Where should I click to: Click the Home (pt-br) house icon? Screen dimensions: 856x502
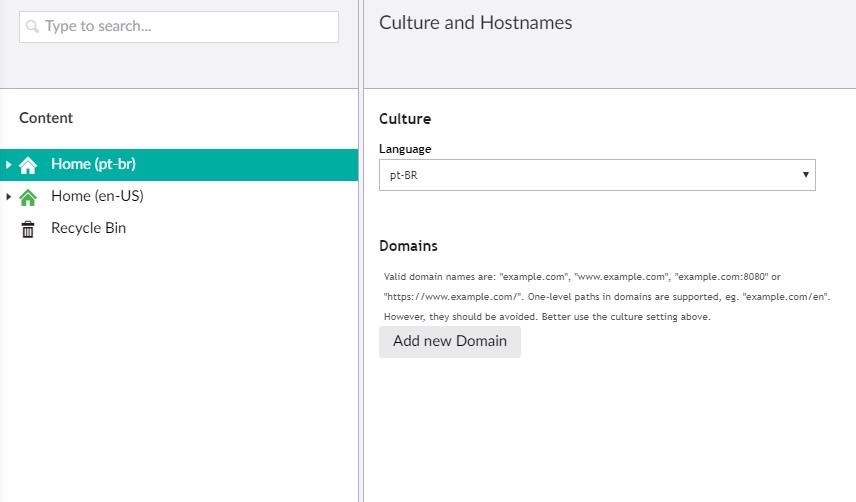pyautogui.click(x=28, y=165)
